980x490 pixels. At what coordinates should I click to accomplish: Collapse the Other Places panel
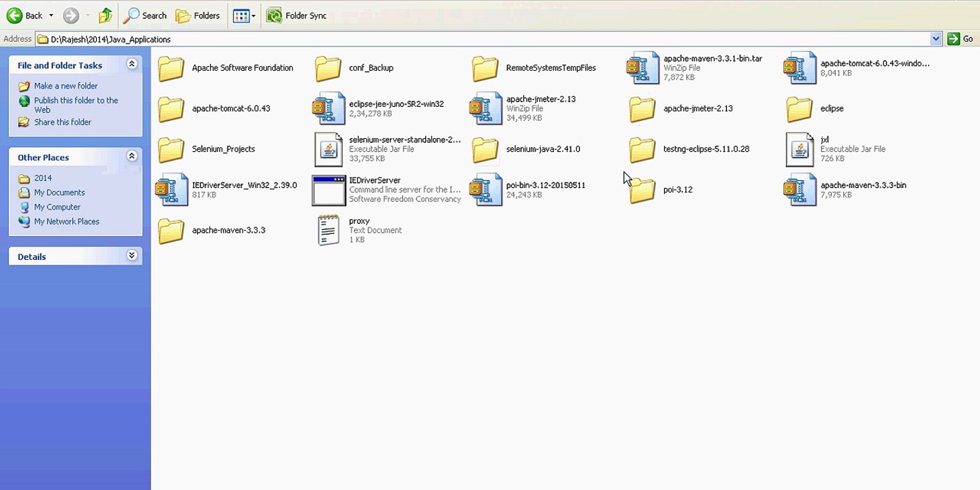pyautogui.click(x=132, y=156)
